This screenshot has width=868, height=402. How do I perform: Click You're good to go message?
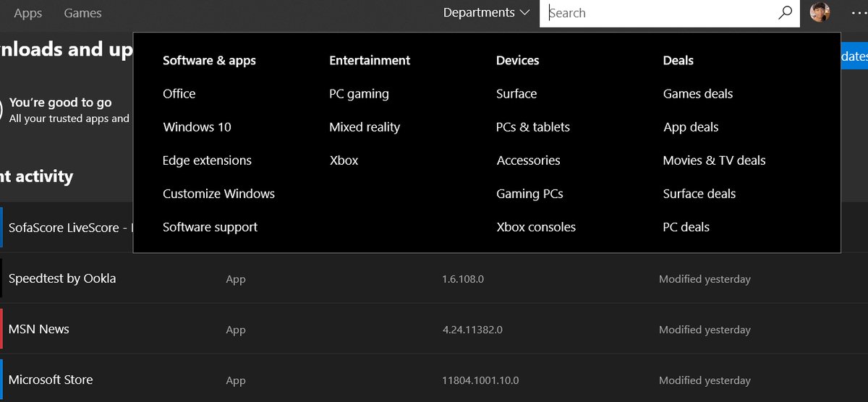[61, 103]
